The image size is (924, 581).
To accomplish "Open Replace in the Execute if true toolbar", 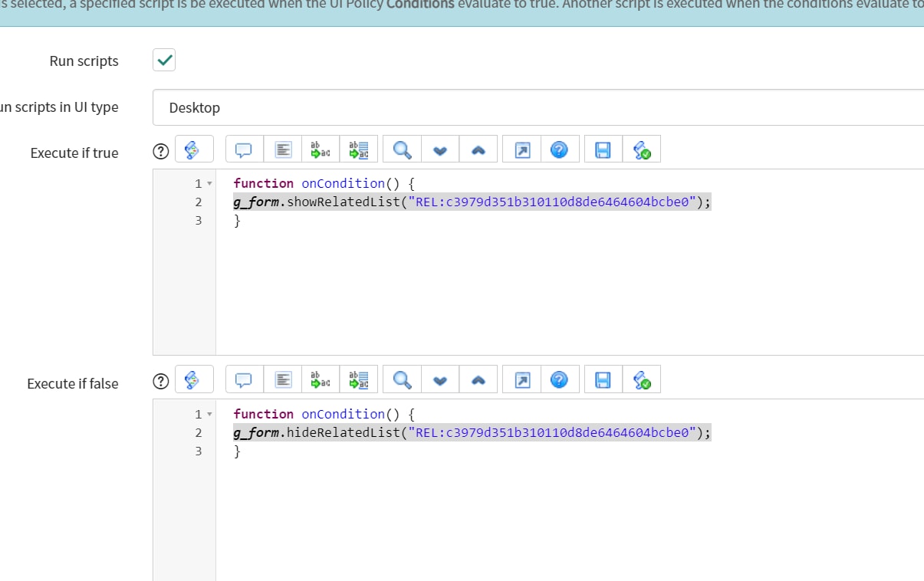I will pos(320,149).
